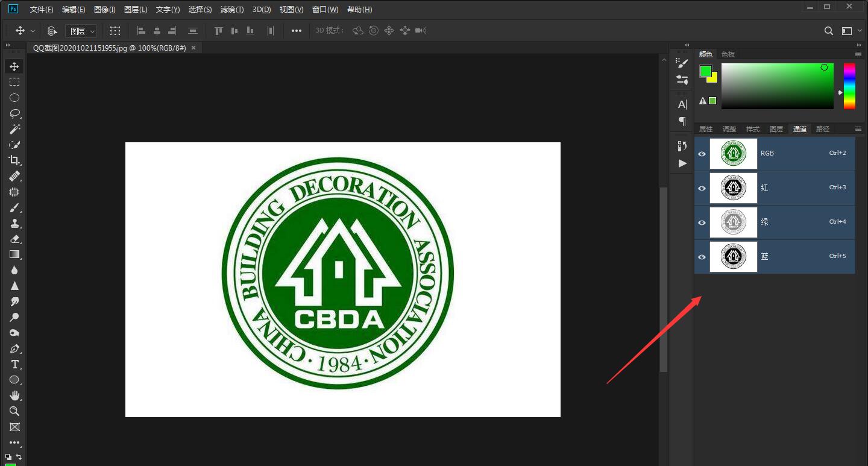Screen dimensions: 868x466
Task: Select the Crop tool
Action: coord(14,160)
